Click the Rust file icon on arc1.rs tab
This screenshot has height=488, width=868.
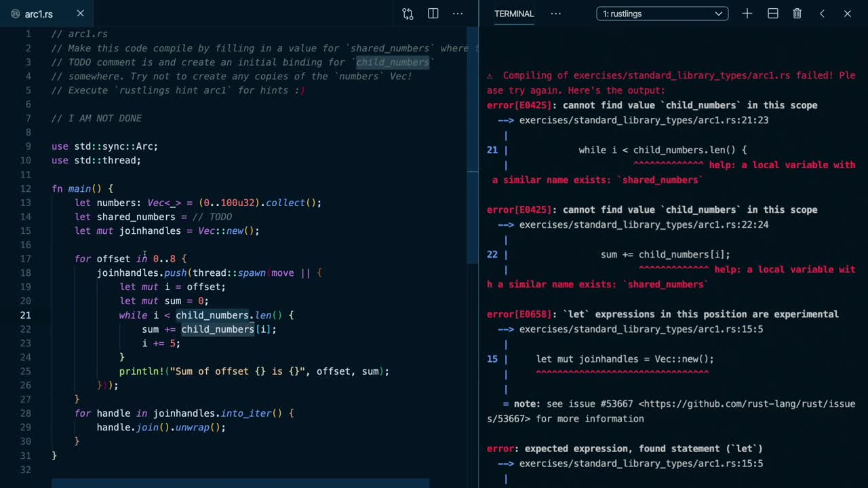coord(16,14)
